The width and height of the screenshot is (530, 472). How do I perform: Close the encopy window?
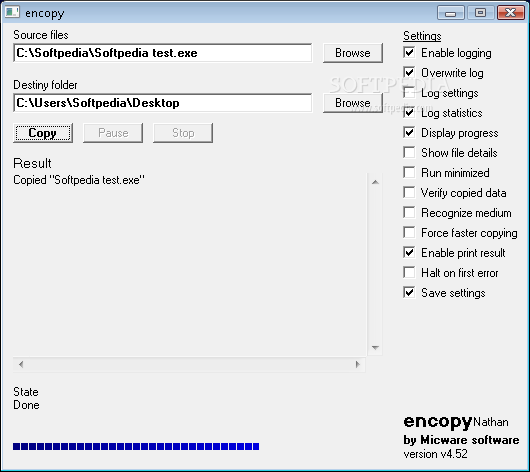[511, 13]
